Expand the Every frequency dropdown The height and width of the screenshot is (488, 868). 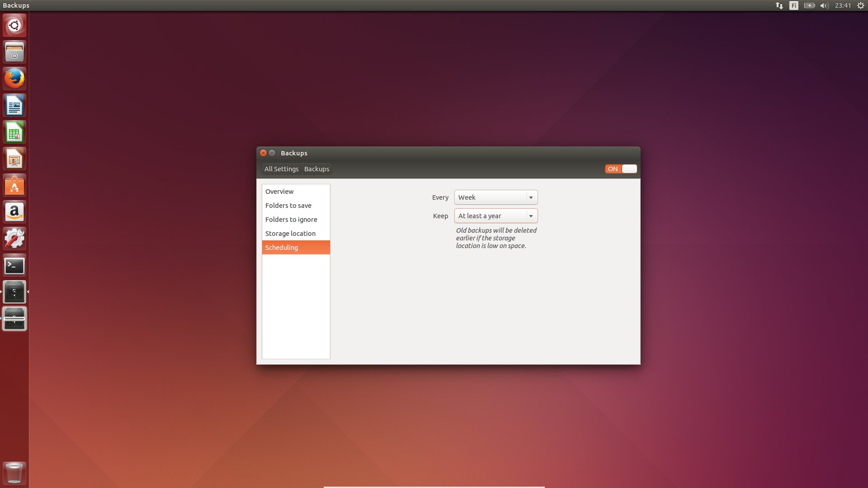[496, 197]
